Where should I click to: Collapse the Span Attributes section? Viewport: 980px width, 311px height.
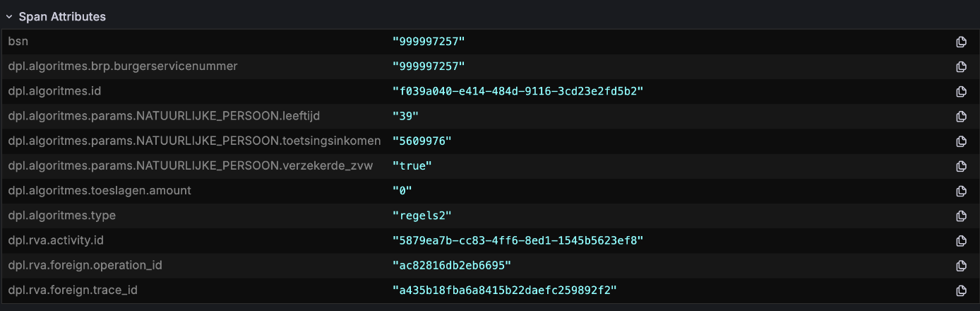tap(9, 16)
